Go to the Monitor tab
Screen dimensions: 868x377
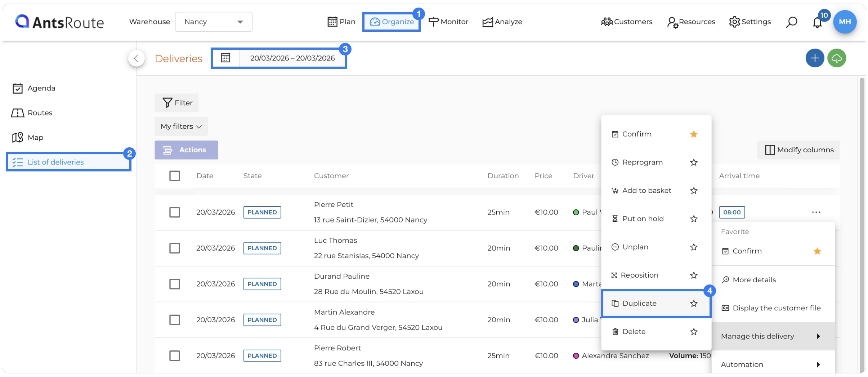(x=448, y=22)
